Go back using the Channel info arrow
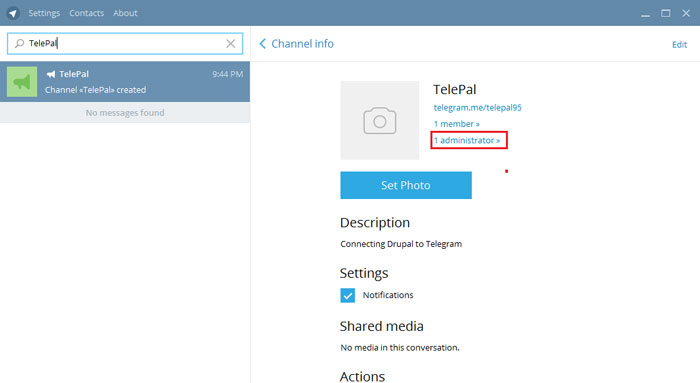 tap(262, 44)
